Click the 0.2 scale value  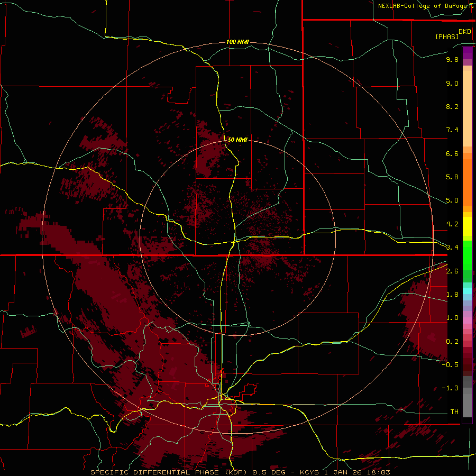click(452, 342)
